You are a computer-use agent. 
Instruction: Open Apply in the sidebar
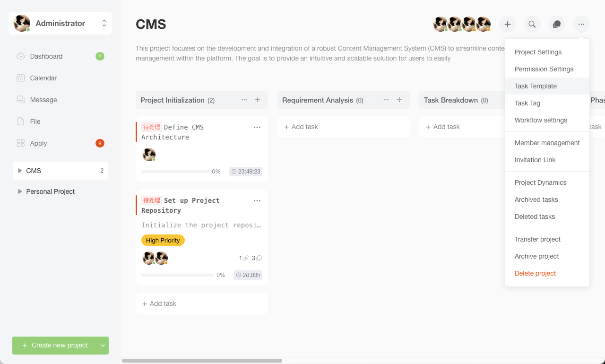point(39,143)
